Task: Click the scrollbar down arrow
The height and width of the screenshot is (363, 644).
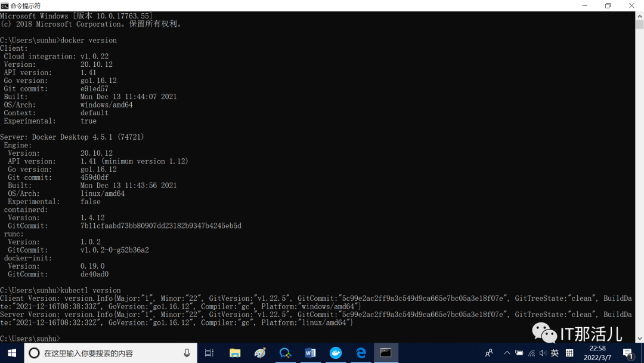Action: point(639,339)
